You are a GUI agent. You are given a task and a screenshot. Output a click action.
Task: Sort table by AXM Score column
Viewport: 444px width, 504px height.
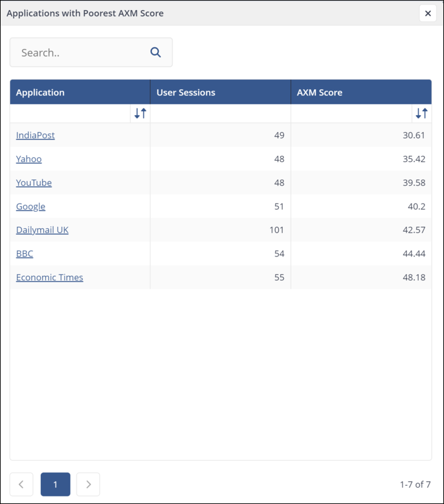(421, 114)
